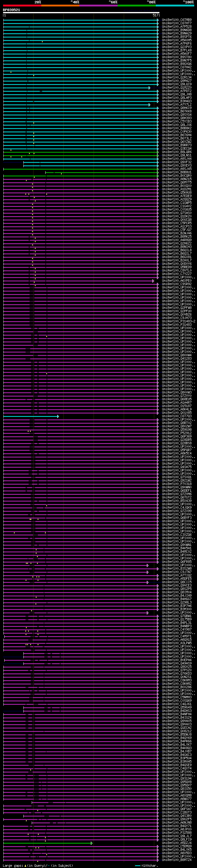Click hit label UniRef100_A5AXH5
This screenshot has height=868, width=197.
click(177, 40)
